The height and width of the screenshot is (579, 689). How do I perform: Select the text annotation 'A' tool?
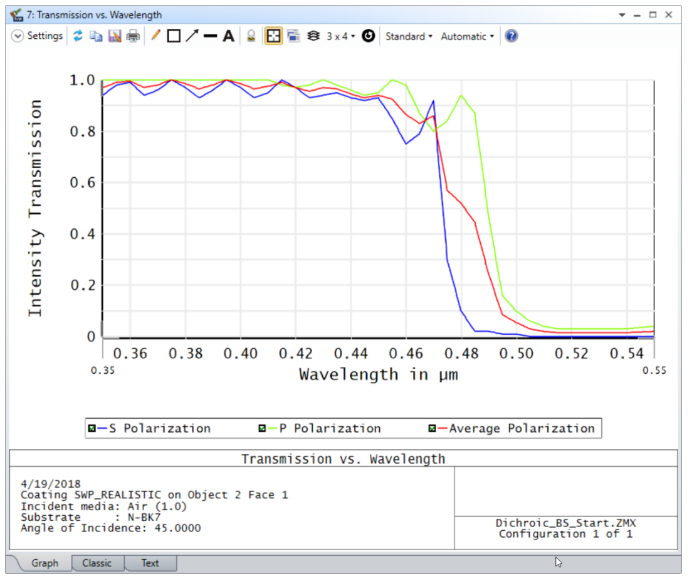click(228, 36)
